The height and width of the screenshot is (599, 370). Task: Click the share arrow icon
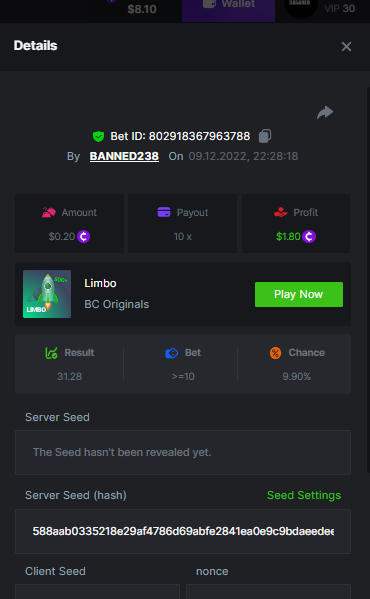point(325,112)
